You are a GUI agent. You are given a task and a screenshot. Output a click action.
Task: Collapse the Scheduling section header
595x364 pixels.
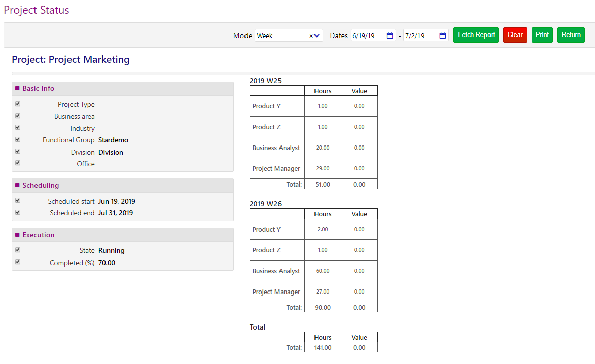click(40, 185)
